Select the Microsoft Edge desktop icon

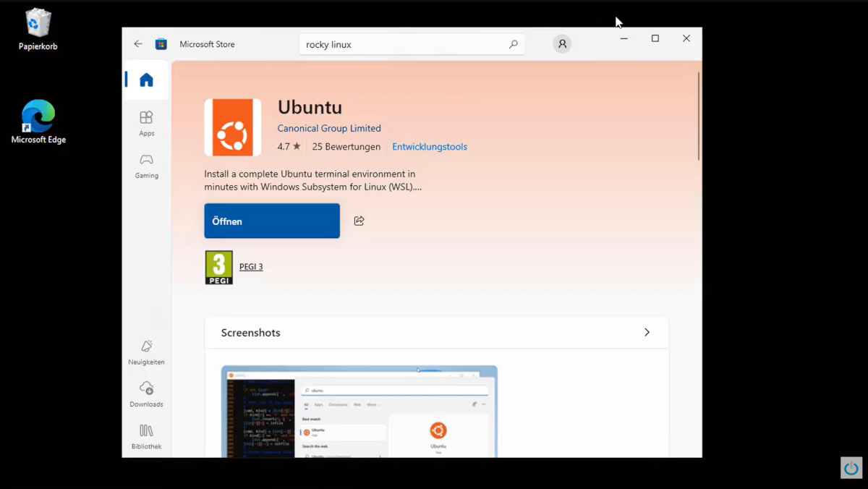click(38, 122)
